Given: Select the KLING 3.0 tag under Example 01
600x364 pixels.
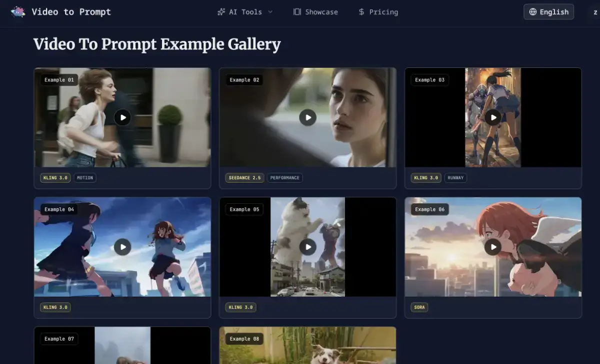Looking at the screenshot, I should click(55, 178).
